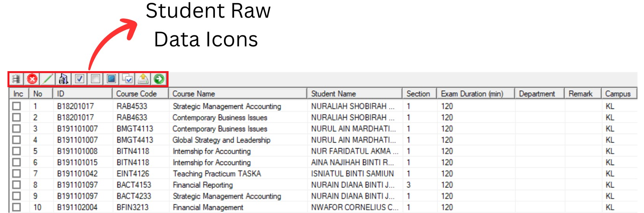Click the ISNIATUL BINTI SAMIUN name cell
The width and height of the screenshot is (644, 213).
pos(352,174)
